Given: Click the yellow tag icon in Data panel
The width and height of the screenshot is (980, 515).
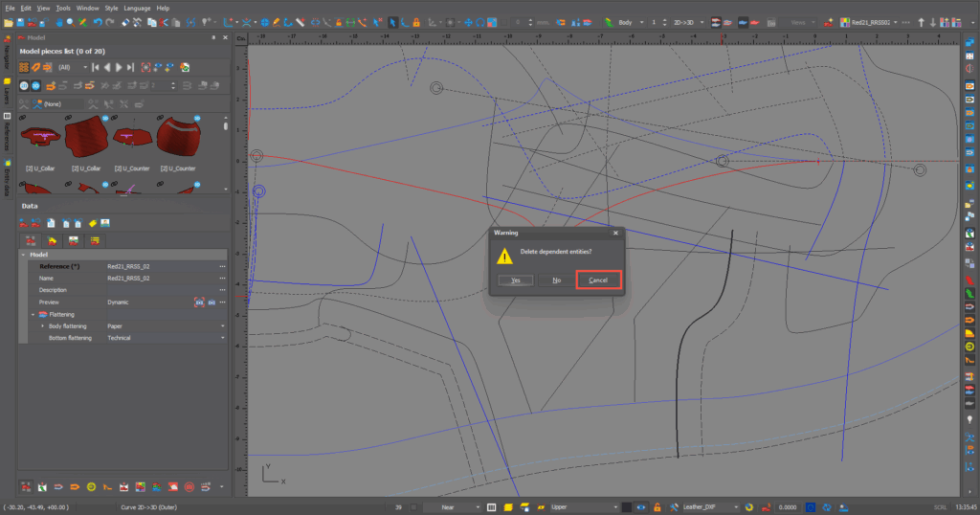Looking at the screenshot, I should [x=93, y=223].
